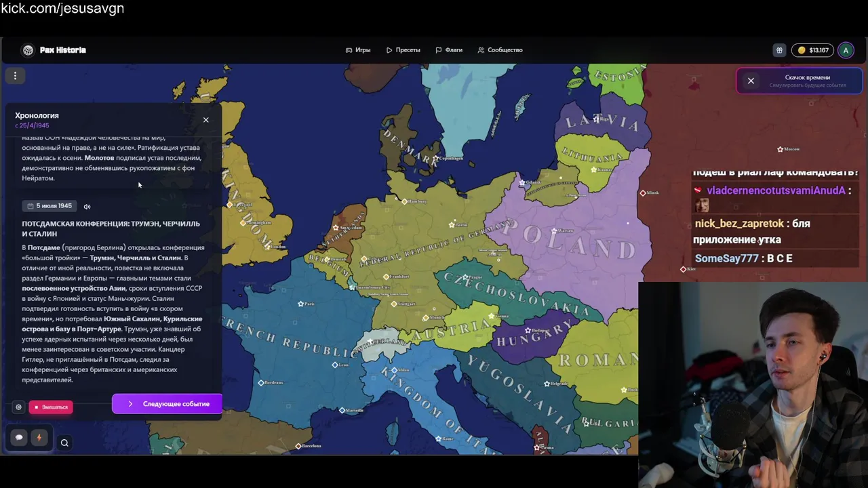This screenshot has height=488, width=868.
Task: Click chat username vladcernencotutsvamiAnudA
Action: click(776, 190)
